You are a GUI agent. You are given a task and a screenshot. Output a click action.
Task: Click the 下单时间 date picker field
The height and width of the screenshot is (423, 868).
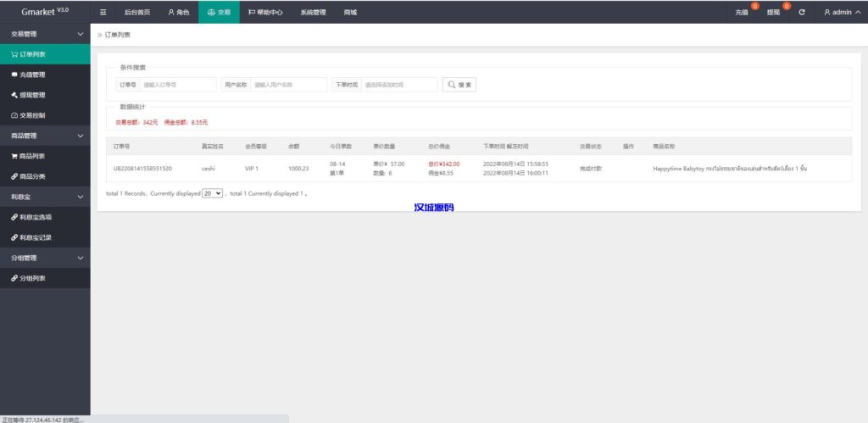click(398, 85)
